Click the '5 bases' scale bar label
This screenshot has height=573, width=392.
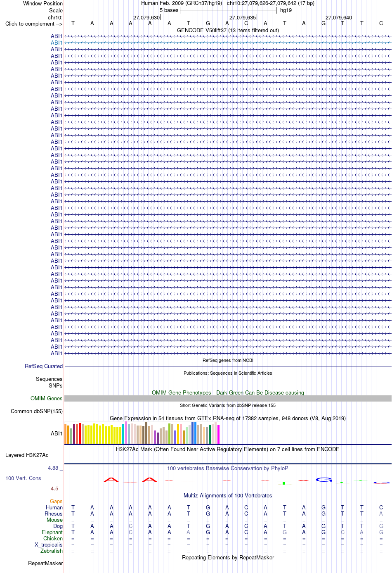169,10
